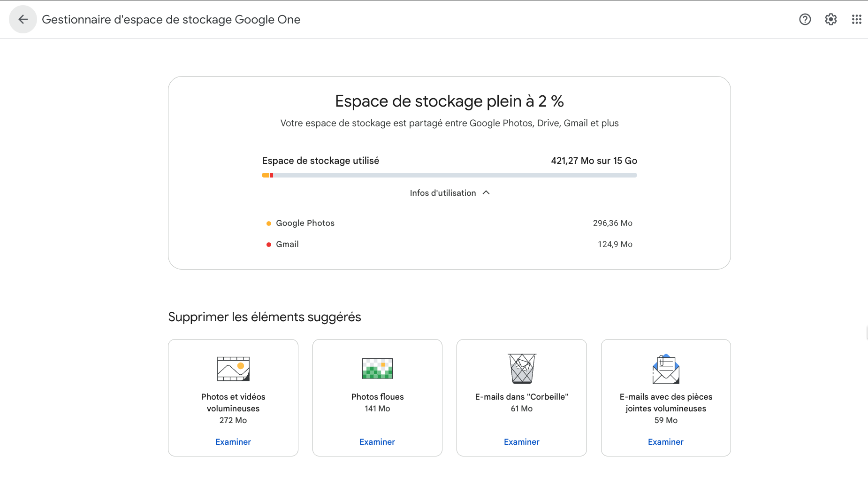
Task: Open the Google apps grid icon
Action: click(856, 19)
